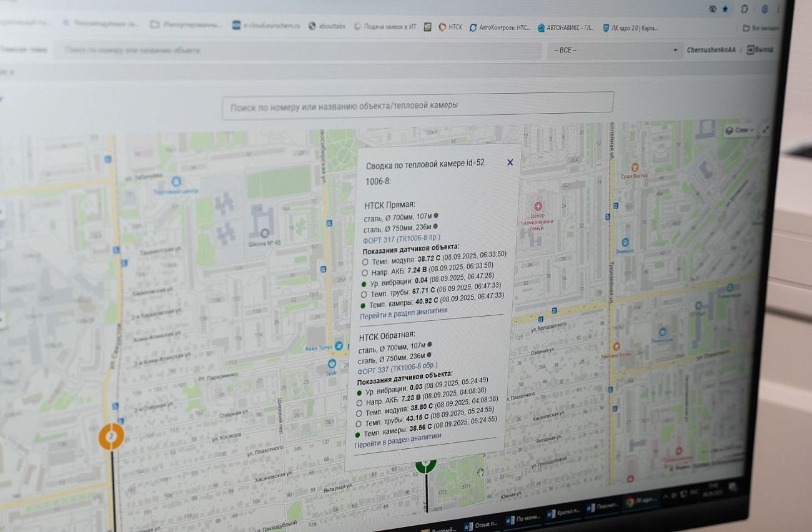Image resolution: width=812 pixels, height=532 pixels.
Task: Open the АвтоКонтроль bookmark
Action: 499,27
